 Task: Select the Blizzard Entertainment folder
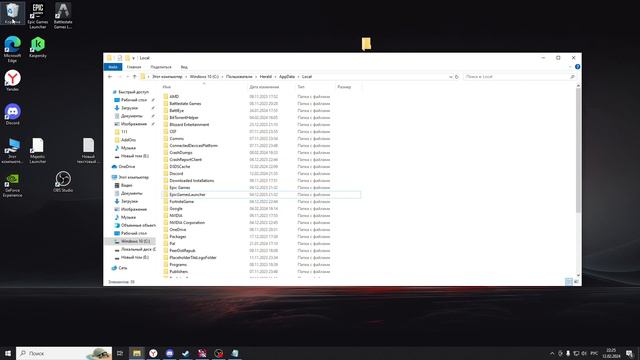[x=189, y=124]
